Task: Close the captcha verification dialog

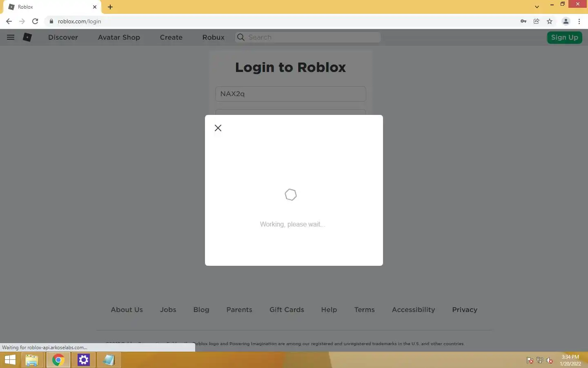Action: (x=218, y=128)
